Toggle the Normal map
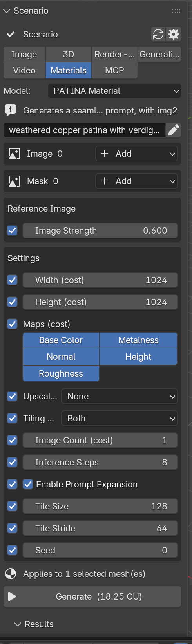This screenshot has height=644, width=192. (61, 357)
